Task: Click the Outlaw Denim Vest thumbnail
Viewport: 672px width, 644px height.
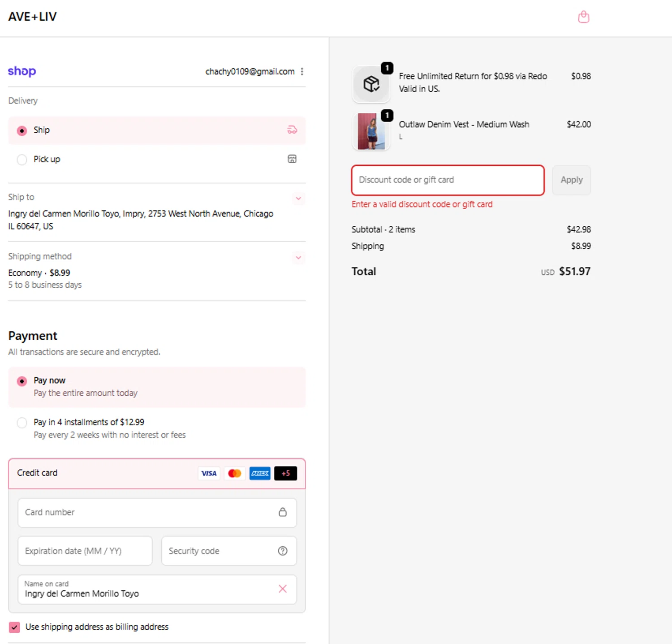Action: click(x=371, y=131)
